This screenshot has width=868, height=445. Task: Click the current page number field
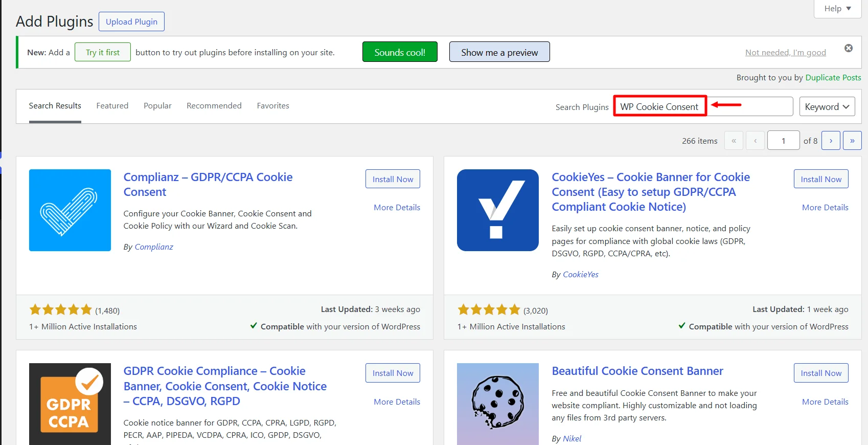pyautogui.click(x=783, y=141)
